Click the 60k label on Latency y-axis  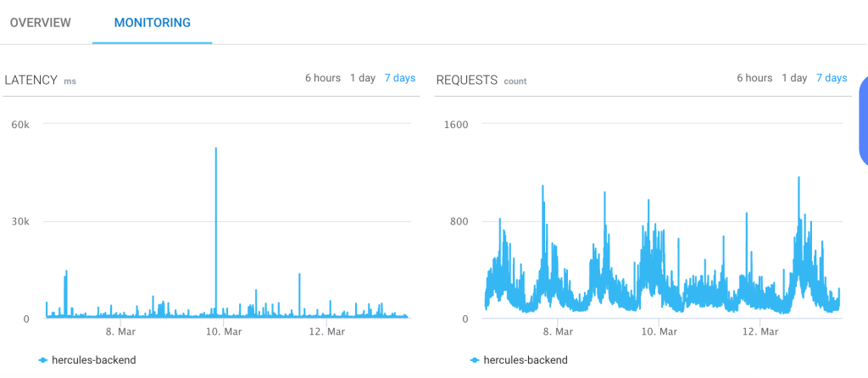tap(20, 124)
